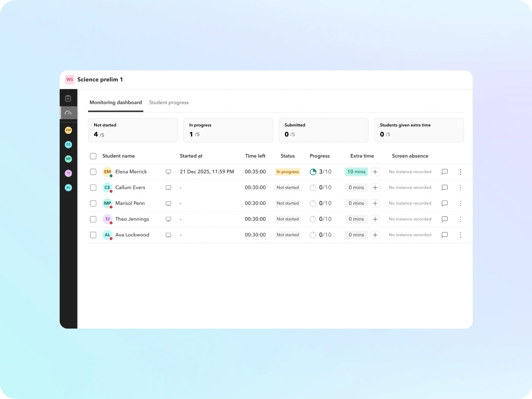Click the Not started summary card
This screenshot has height=399, width=532.
(x=133, y=130)
